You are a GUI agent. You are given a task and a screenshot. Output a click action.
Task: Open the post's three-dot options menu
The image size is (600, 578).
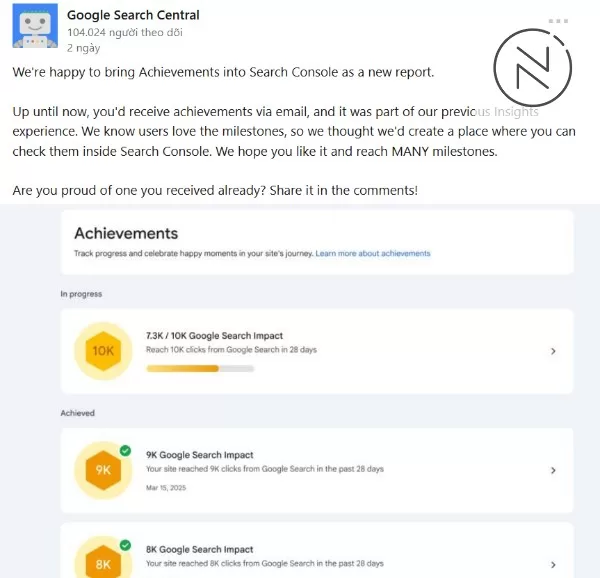point(558,21)
